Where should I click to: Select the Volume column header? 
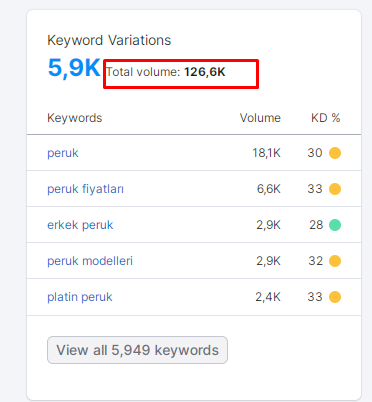point(260,118)
